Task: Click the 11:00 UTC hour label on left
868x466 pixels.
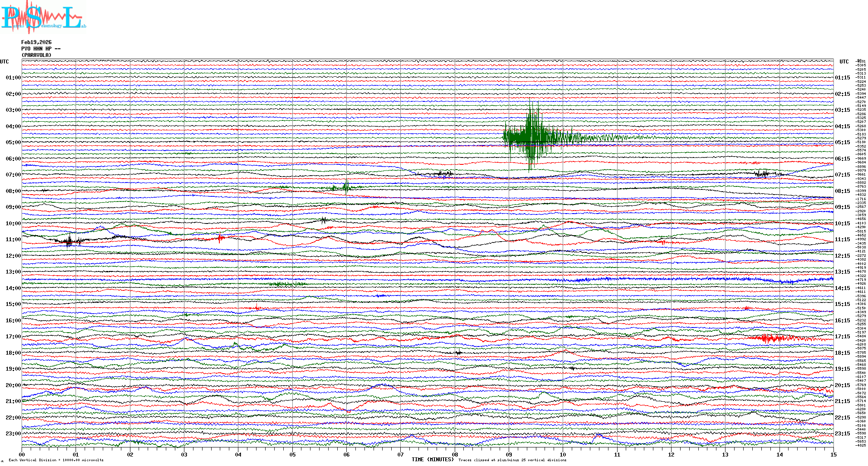Action: pyautogui.click(x=13, y=239)
